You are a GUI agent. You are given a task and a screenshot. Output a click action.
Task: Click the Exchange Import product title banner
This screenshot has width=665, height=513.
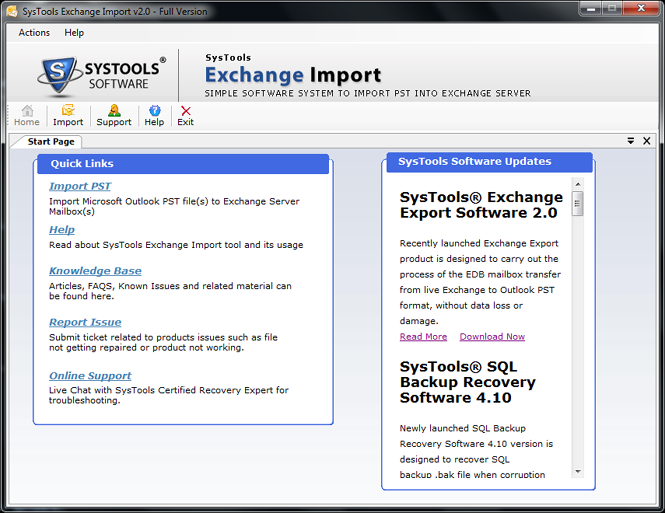coord(293,75)
